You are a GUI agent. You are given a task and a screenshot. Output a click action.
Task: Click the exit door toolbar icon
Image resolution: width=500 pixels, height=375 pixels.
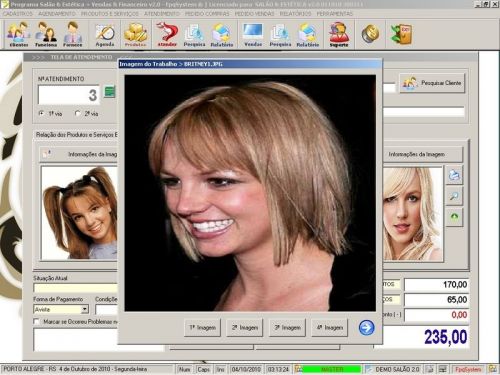coord(401,34)
